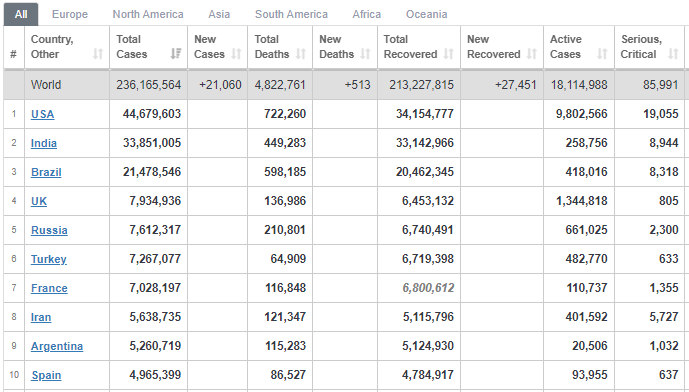Click Spain row number 10
The height and width of the screenshot is (392, 689).
pyautogui.click(x=14, y=375)
